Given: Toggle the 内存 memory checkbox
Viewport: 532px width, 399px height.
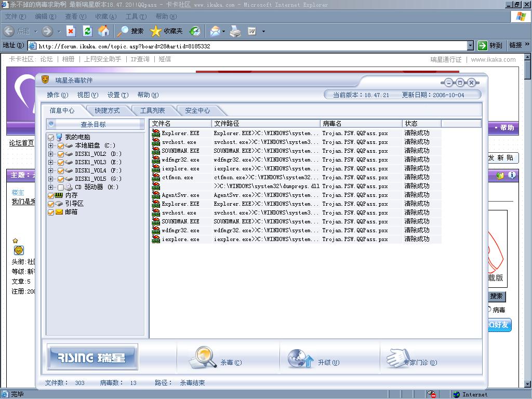Looking at the screenshot, I should 51,195.
